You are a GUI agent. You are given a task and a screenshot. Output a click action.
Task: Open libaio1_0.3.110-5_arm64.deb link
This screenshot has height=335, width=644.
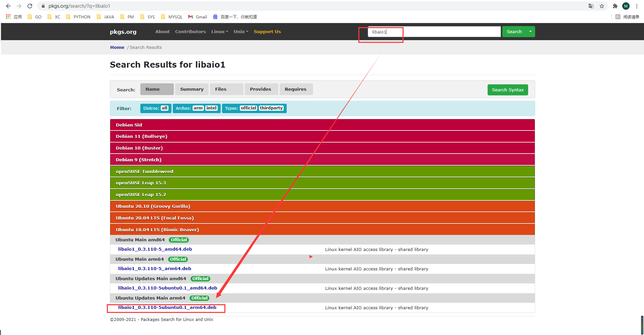click(x=155, y=268)
